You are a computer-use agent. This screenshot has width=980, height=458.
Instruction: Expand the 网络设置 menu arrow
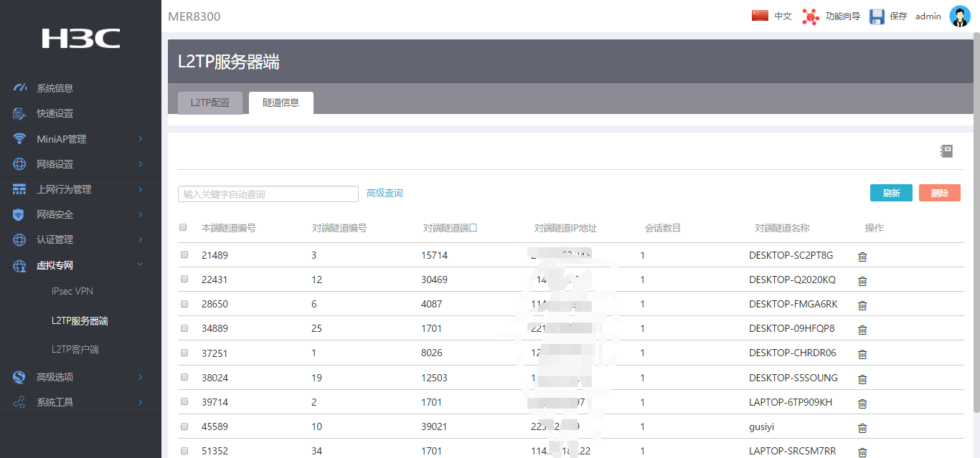coord(140,164)
